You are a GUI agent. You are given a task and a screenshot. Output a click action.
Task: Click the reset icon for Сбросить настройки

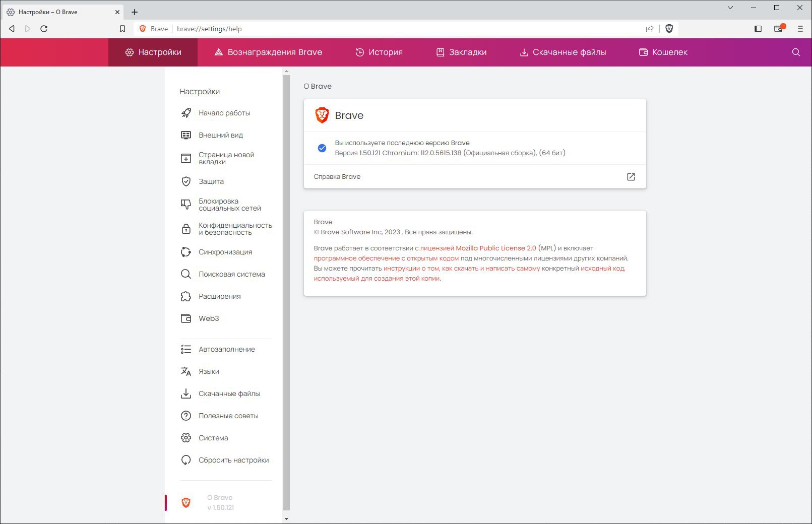point(186,460)
